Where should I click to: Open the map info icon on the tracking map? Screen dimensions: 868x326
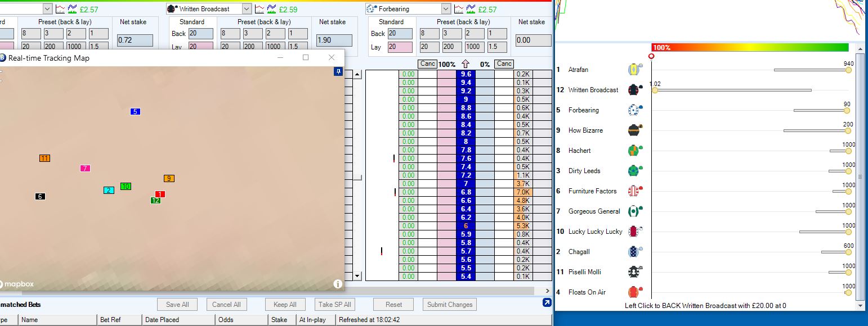tap(338, 284)
